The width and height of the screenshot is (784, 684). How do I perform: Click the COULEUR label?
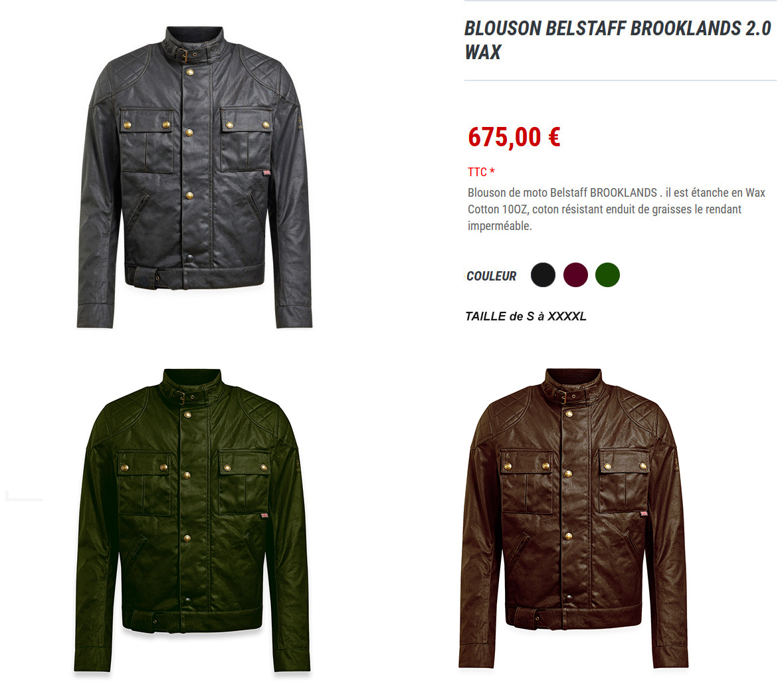pos(491,276)
